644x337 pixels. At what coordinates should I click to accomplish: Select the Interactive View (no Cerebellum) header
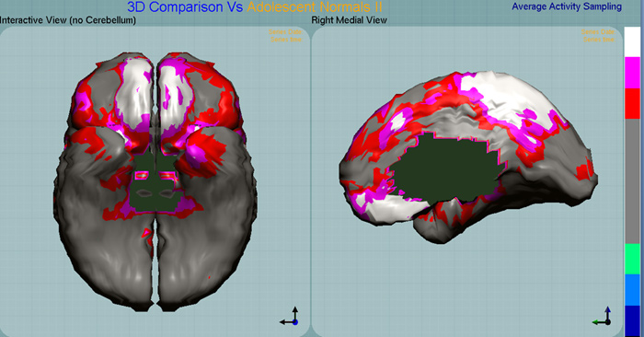68,20
